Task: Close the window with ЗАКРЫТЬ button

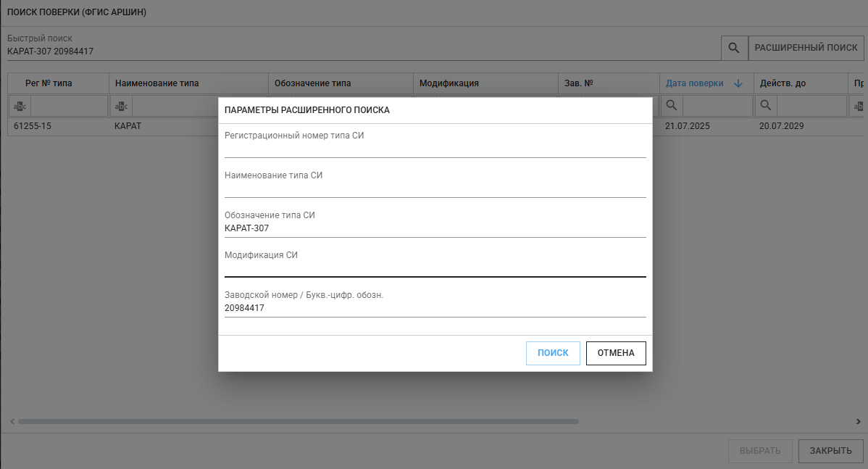Action: [830, 451]
